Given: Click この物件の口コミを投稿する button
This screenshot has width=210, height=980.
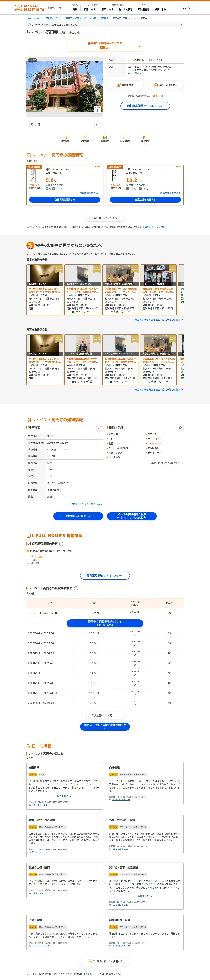Looking at the screenshot, I should coord(105,961).
